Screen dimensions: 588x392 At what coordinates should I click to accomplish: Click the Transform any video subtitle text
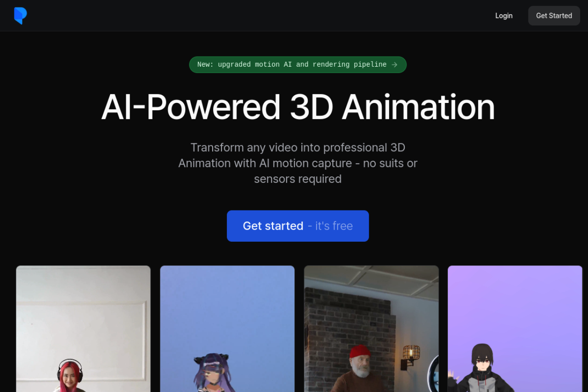coord(298,163)
